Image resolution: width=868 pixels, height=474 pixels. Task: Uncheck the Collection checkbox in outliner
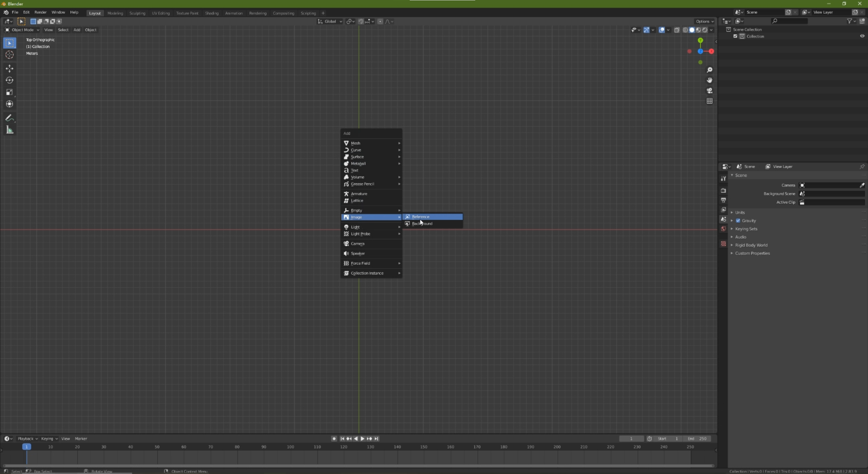735,36
